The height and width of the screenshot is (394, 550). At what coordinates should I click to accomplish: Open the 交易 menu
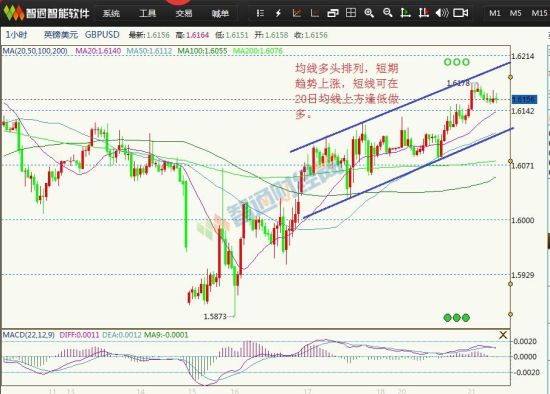(184, 14)
